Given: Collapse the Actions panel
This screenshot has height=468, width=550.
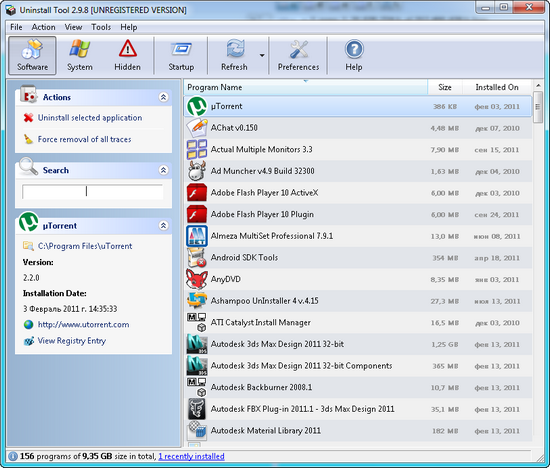Looking at the screenshot, I should 163,97.
